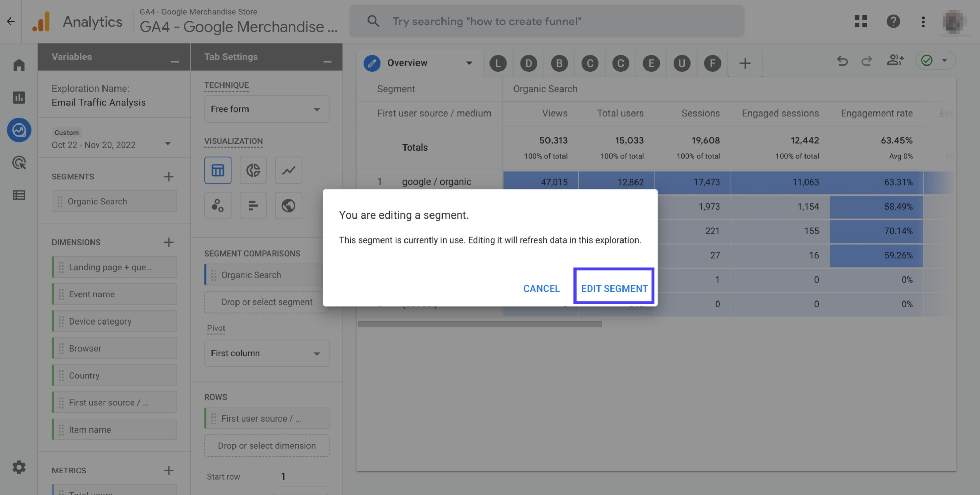Click the 63.31% engagement rate cell

[876, 182]
